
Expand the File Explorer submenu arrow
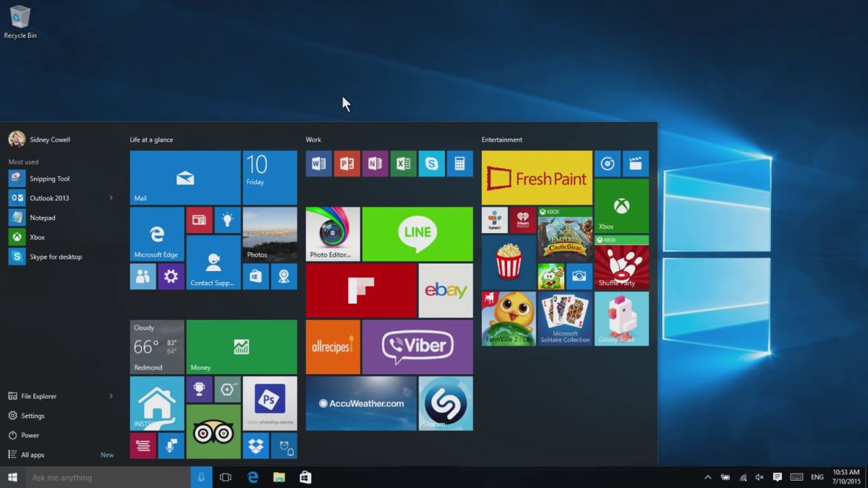click(x=110, y=395)
